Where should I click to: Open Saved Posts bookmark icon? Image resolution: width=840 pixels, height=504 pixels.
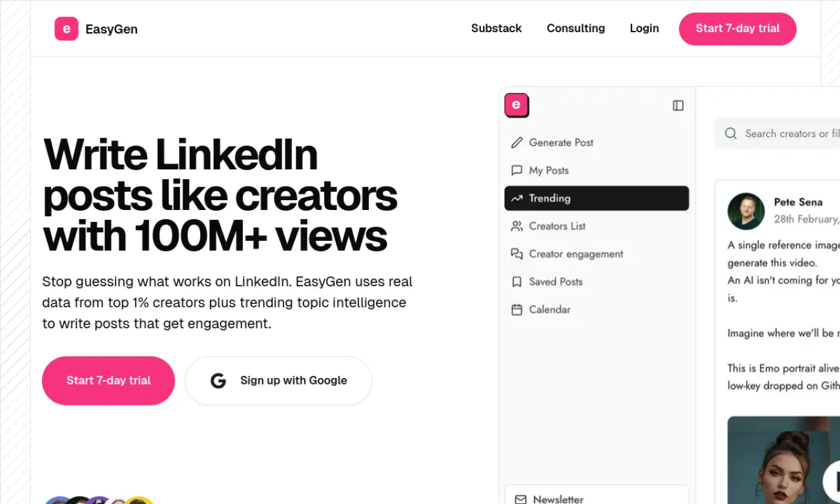[x=517, y=282]
